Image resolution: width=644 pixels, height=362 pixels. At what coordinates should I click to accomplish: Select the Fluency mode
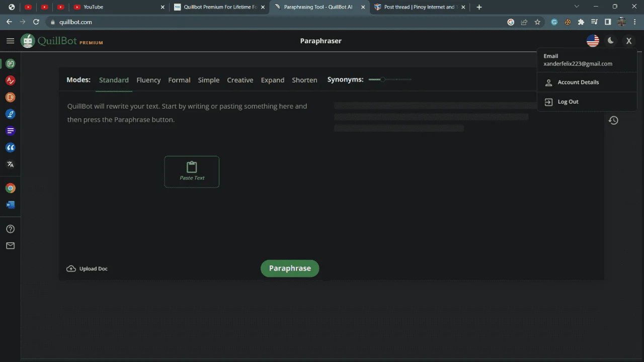point(148,80)
